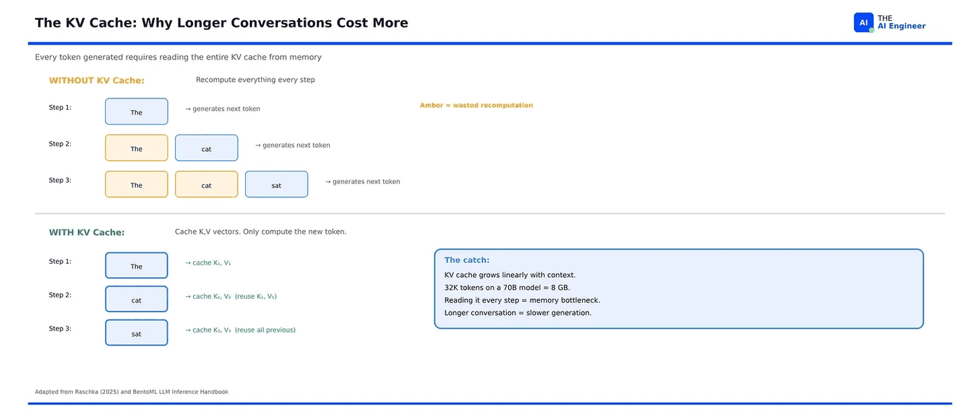The image size is (980, 420).
Task: Click the "sat" box in WITH-cache Step 3
Action: [x=136, y=333]
